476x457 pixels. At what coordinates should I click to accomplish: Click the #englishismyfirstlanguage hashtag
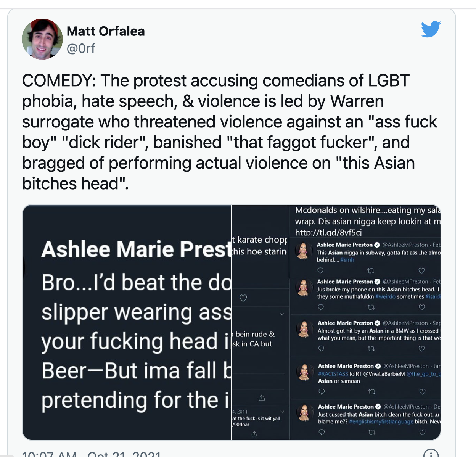pos(381,422)
